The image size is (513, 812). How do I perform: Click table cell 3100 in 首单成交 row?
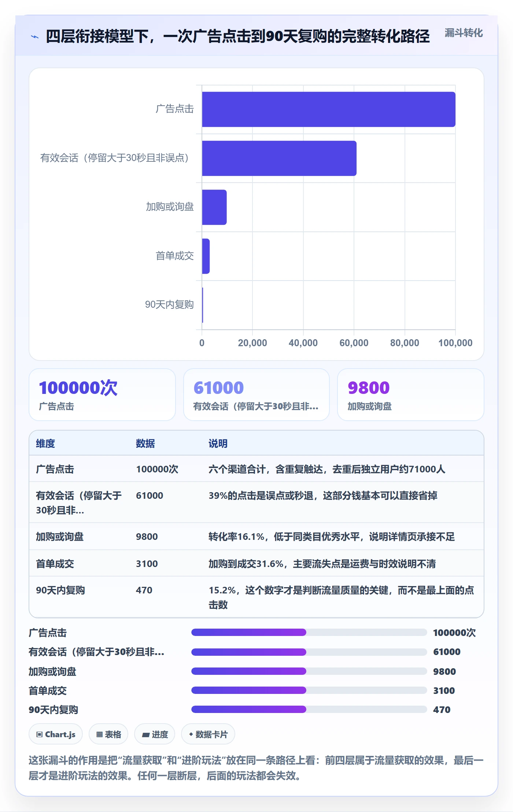coord(147,564)
